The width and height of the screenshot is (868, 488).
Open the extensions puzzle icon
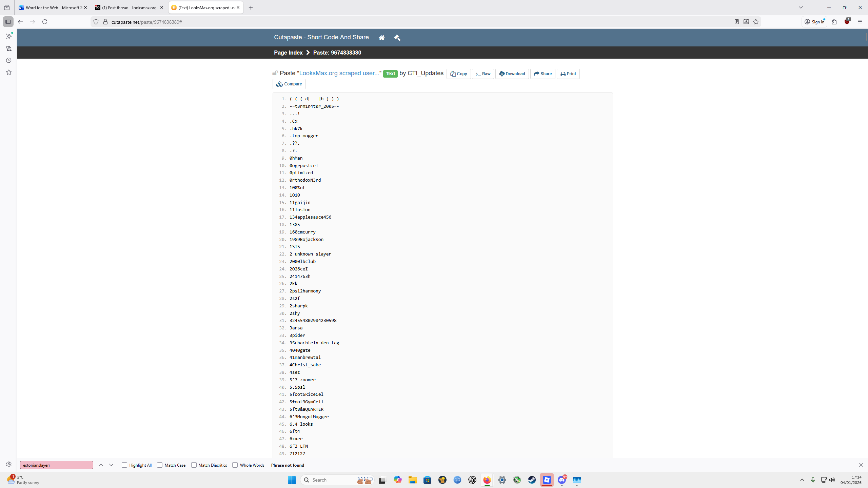pos(834,22)
